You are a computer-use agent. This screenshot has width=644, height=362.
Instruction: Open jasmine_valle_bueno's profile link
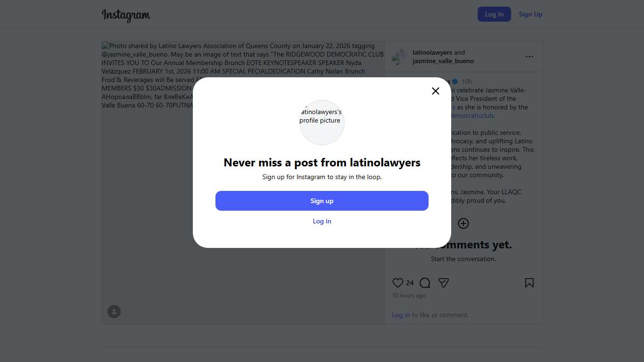(x=443, y=61)
